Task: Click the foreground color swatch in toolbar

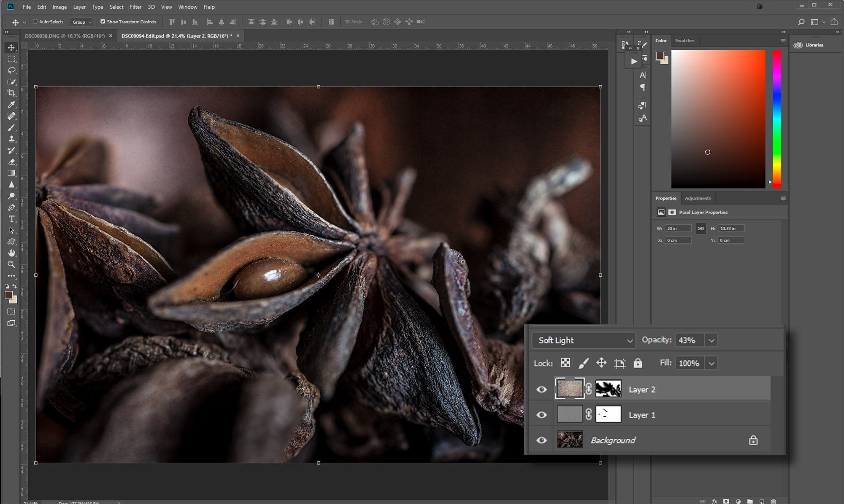Action: [x=8, y=295]
